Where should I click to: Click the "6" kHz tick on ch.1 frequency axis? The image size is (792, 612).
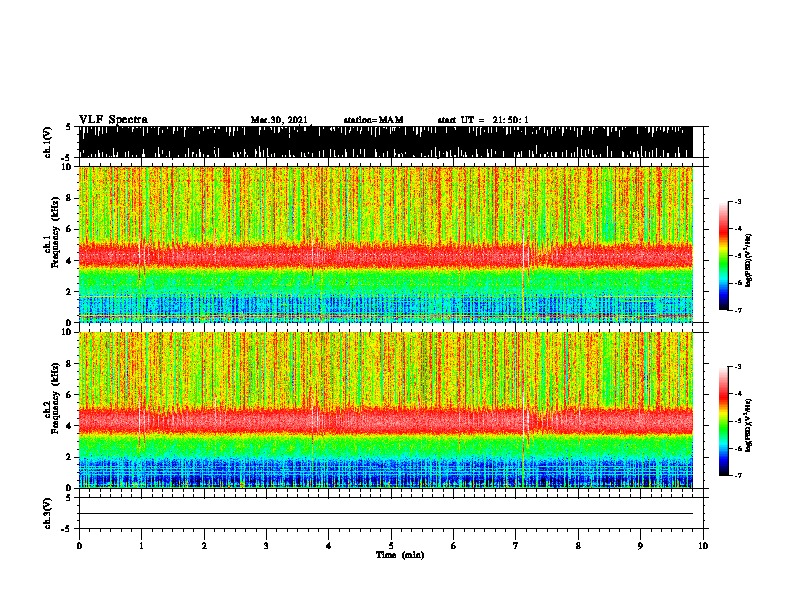[x=70, y=230]
